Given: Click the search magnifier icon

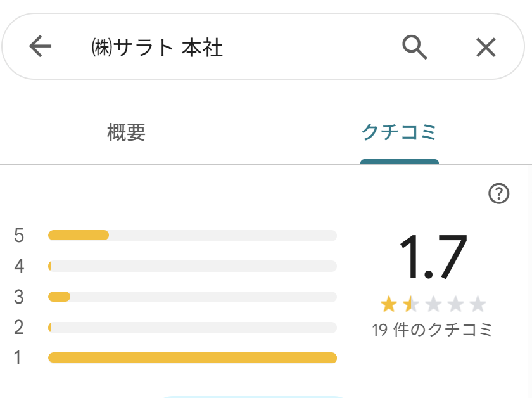Looking at the screenshot, I should pyautogui.click(x=415, y=47).
